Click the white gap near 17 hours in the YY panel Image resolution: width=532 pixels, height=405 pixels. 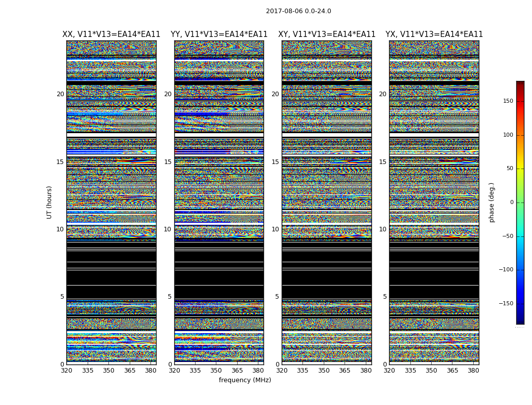(x=219, y=135)
